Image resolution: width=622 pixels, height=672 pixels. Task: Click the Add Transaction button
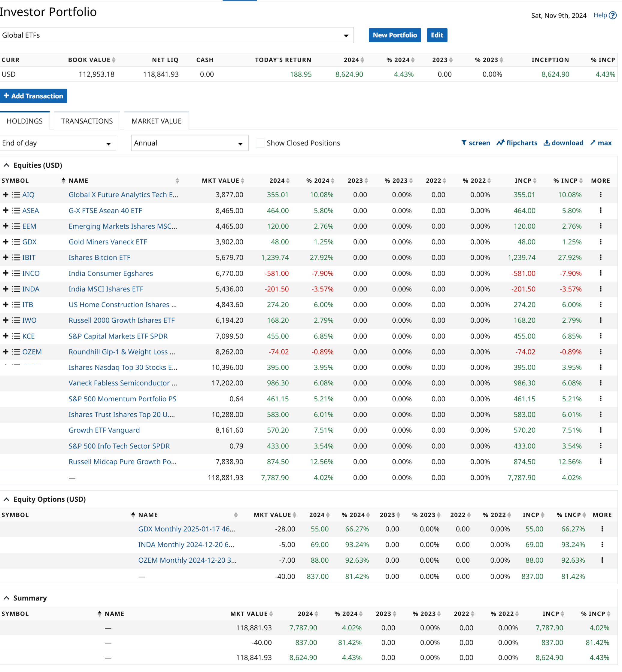pyautogui.click(x=33, y=96)
